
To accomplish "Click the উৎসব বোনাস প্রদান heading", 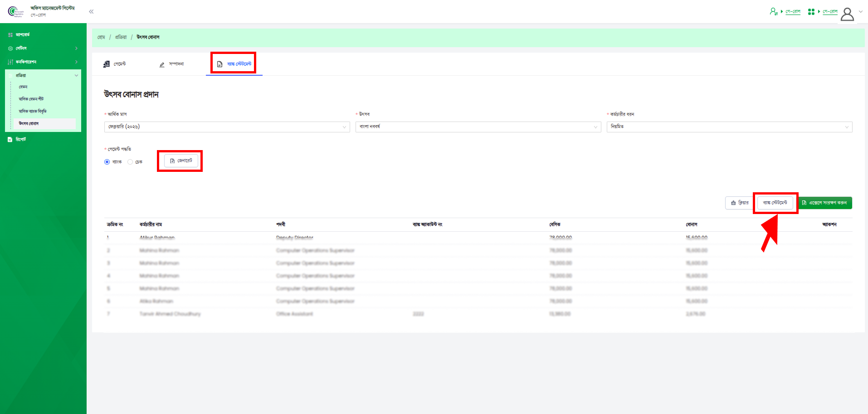I will [131, 95].
